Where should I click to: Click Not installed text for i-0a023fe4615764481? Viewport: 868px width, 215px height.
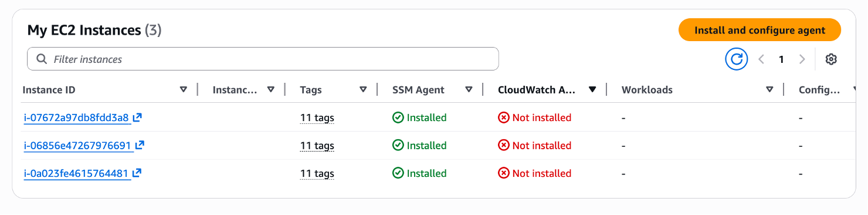pos(542,173)
